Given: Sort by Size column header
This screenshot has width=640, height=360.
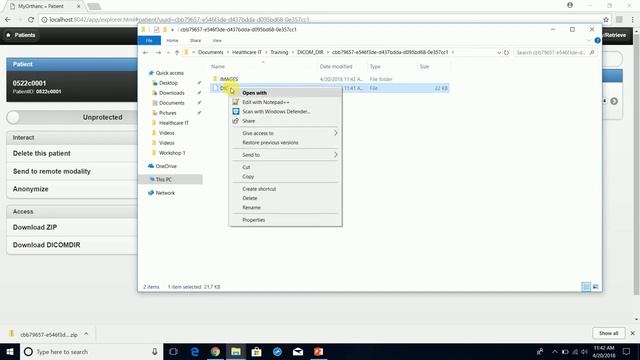Looking at the screenshot, I should pos(424,66).
